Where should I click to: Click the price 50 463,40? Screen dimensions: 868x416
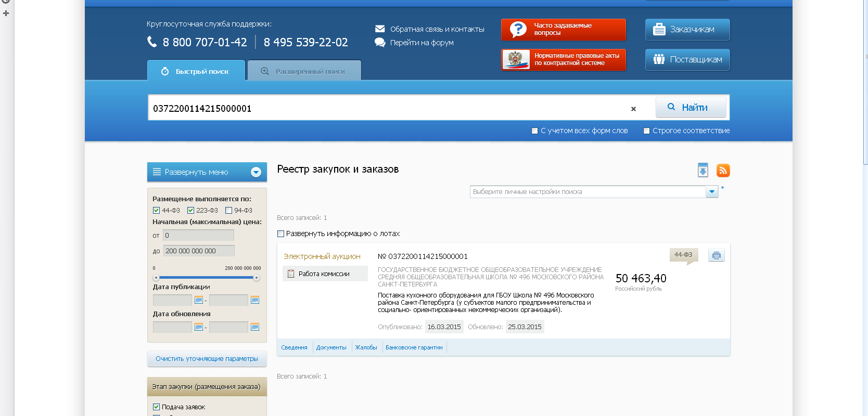pos(641,278)
